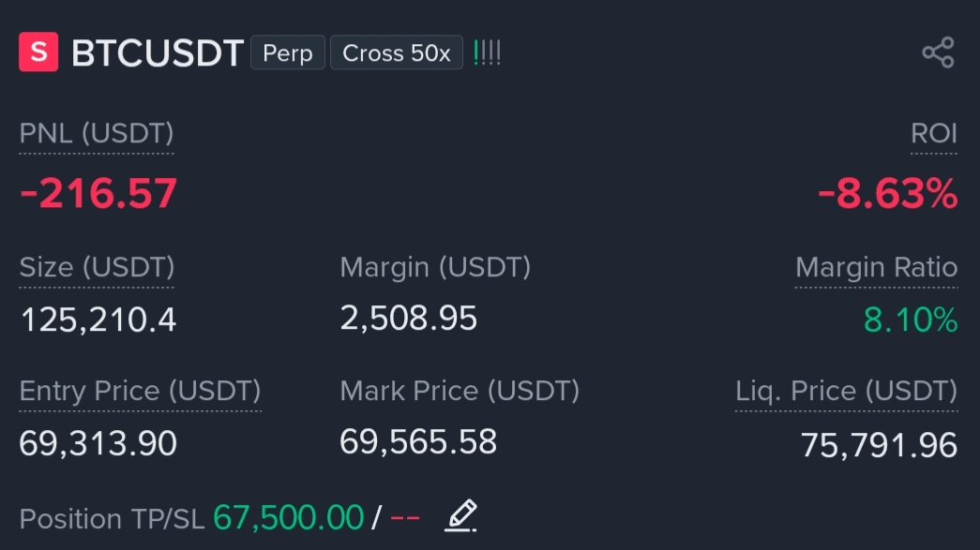Tap the margin value 2,508.95
This screenshot has height=550, width=980.
[409, 318]
